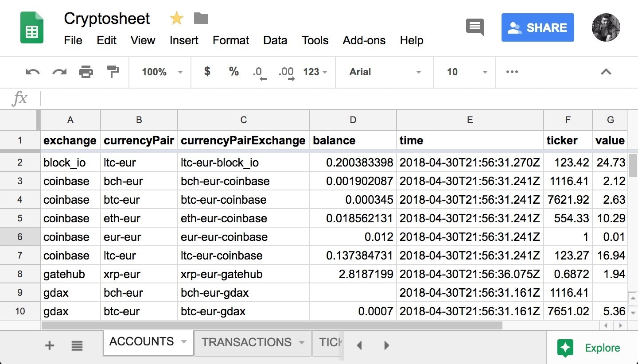The image size is (638, 364).
Task: Open the Explore panel
Action: (590, 348)
